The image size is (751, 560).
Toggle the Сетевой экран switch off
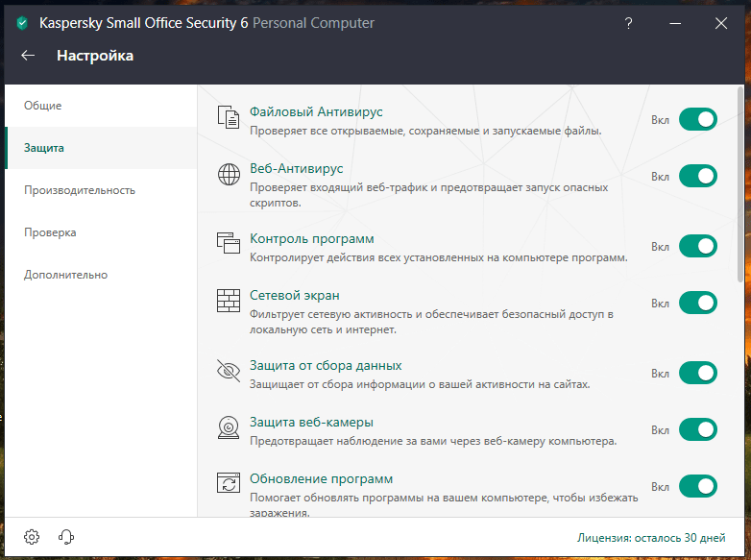click(698, 303)
